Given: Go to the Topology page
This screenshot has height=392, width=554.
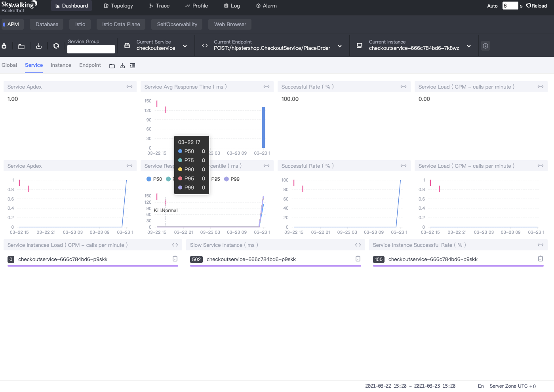Looking at the screenshot, I should (118, 6).
